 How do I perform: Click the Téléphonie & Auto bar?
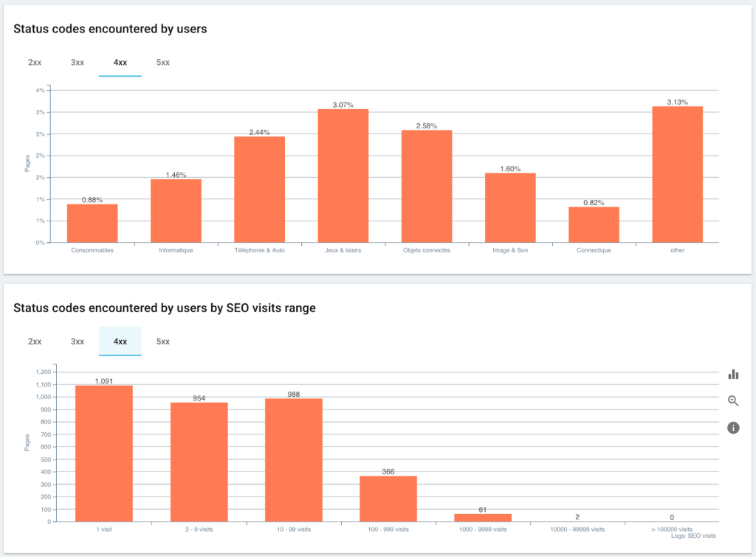(259, 190)
